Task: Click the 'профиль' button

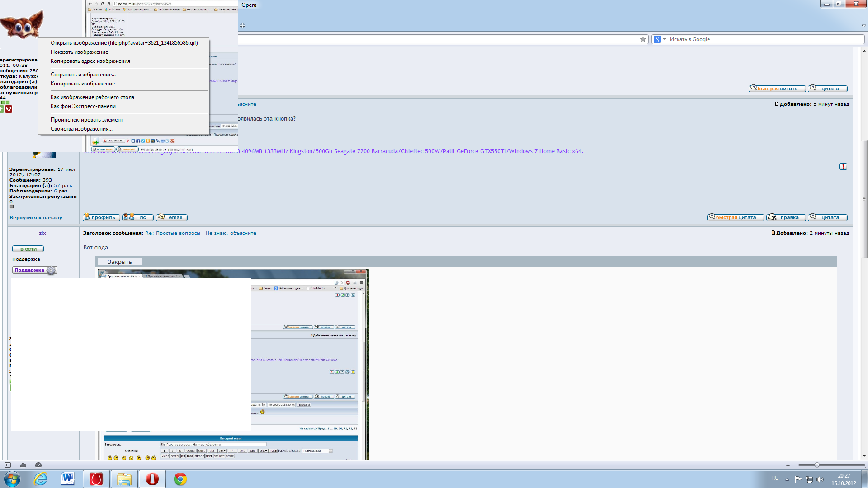Action: [102, 217]
